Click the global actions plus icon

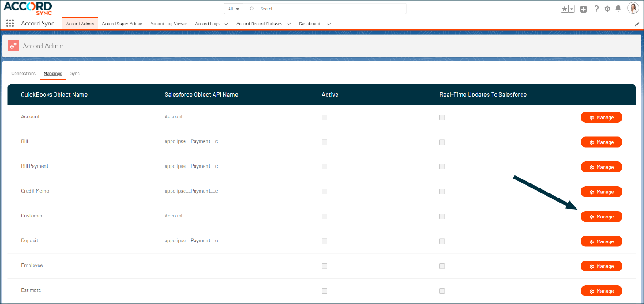tap(584, 9)
